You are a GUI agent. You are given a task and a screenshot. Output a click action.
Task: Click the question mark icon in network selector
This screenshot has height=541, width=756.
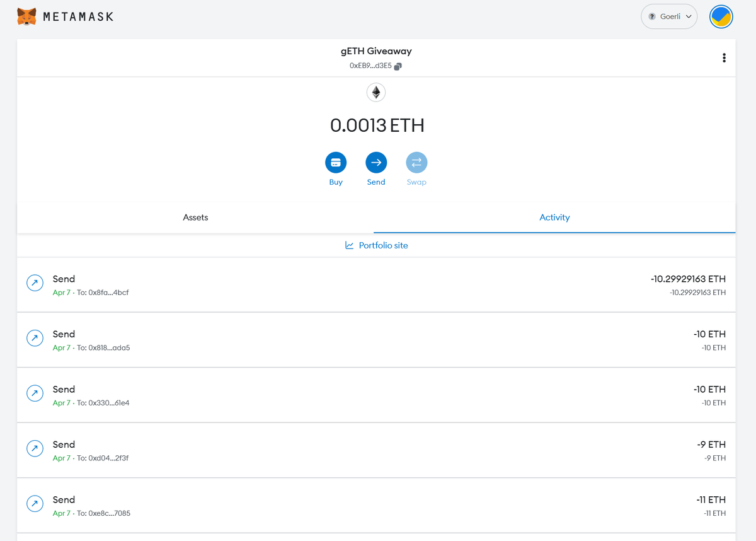click(x=652, y=16)
